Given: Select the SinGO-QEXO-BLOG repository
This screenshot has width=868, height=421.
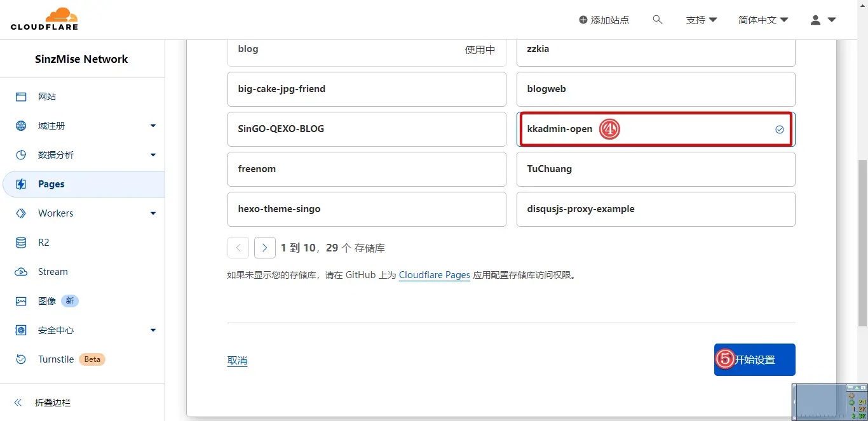Looking at the screenshot, I should (367, 129).
